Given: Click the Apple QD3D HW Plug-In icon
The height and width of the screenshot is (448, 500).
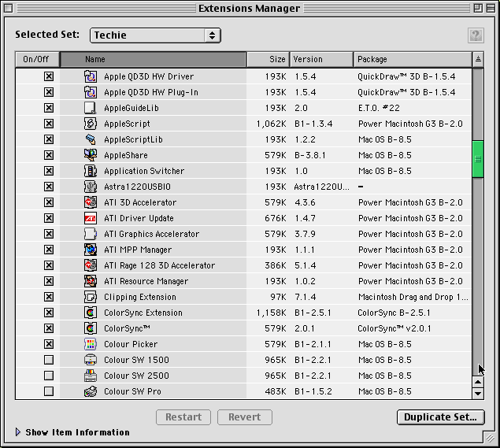Looking at the screenshot, I should [91, 92].
